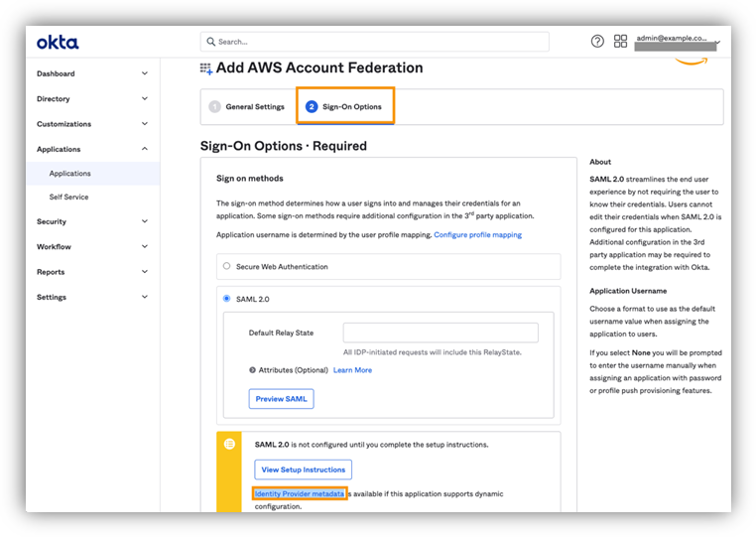The image size is (756, 537).
Task: Expand the Directory menu chevron
Action: [145, 98]
